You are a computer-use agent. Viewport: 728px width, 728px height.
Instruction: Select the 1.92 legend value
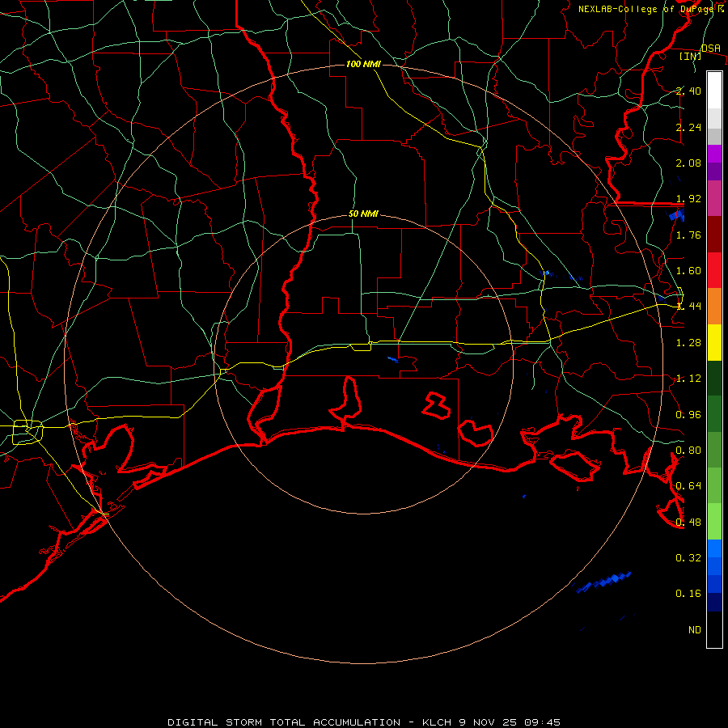(688, 199)
